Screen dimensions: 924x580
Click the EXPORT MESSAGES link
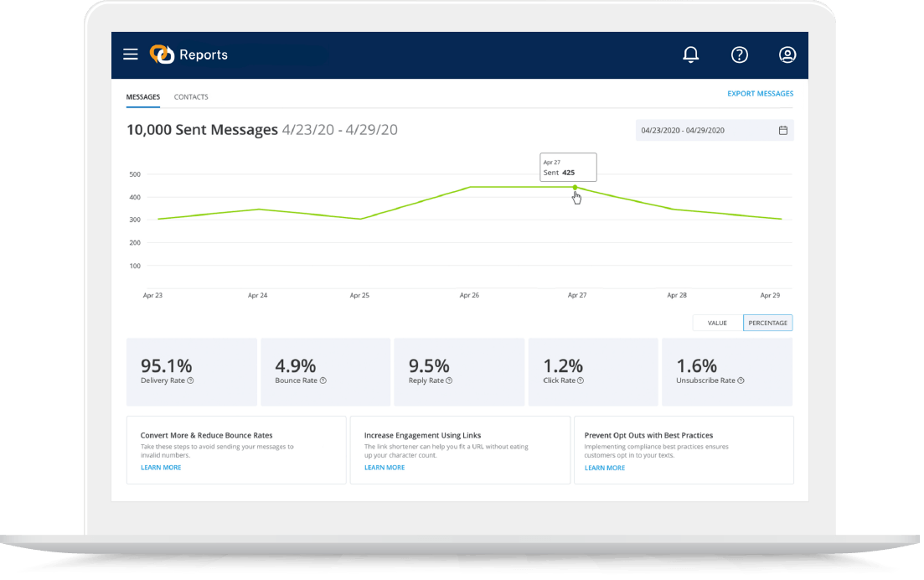click(760, 93)
